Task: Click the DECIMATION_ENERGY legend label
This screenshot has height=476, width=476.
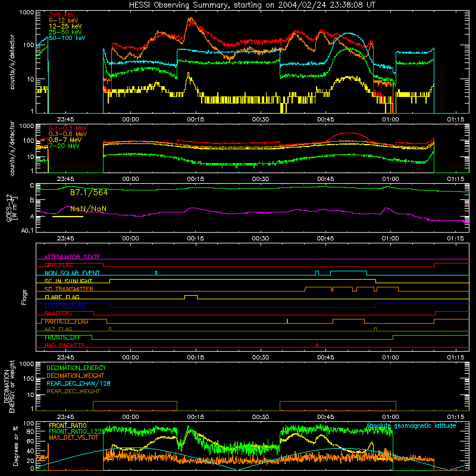Action: (76, 368)
